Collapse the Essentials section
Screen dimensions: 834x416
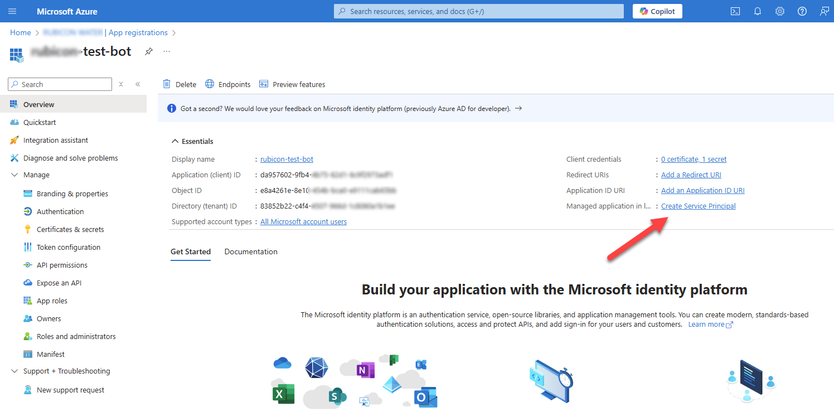(x=174, y=142)
